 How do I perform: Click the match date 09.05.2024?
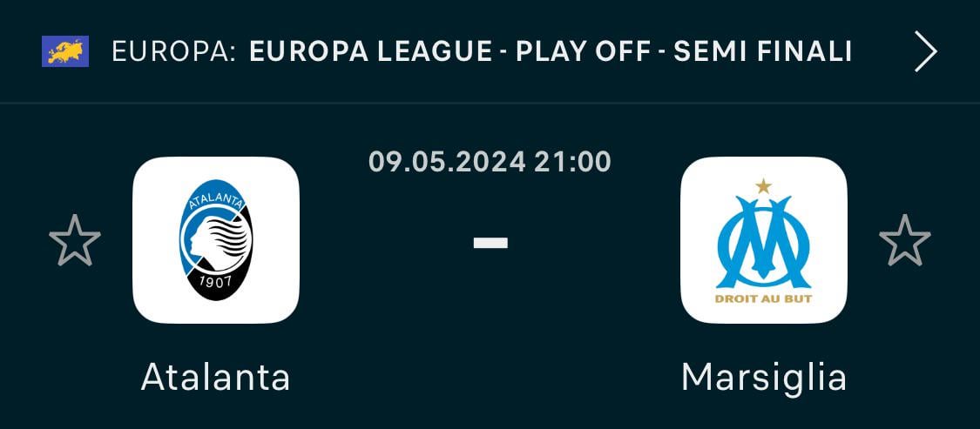click(447, 163)
